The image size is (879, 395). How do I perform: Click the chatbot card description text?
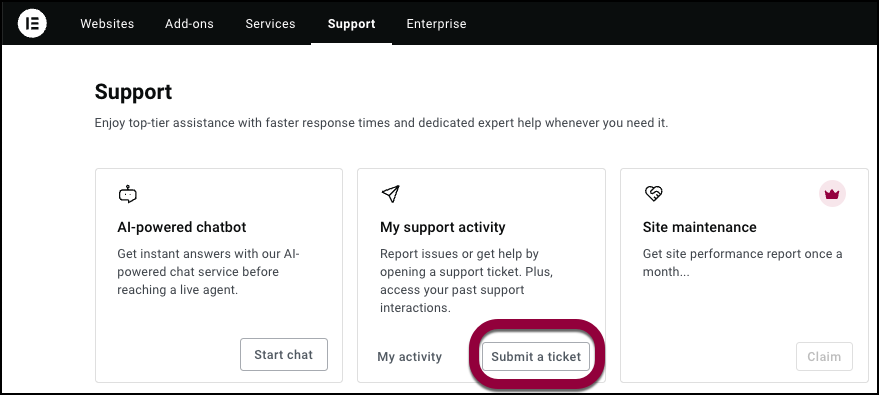coord(209,272)
